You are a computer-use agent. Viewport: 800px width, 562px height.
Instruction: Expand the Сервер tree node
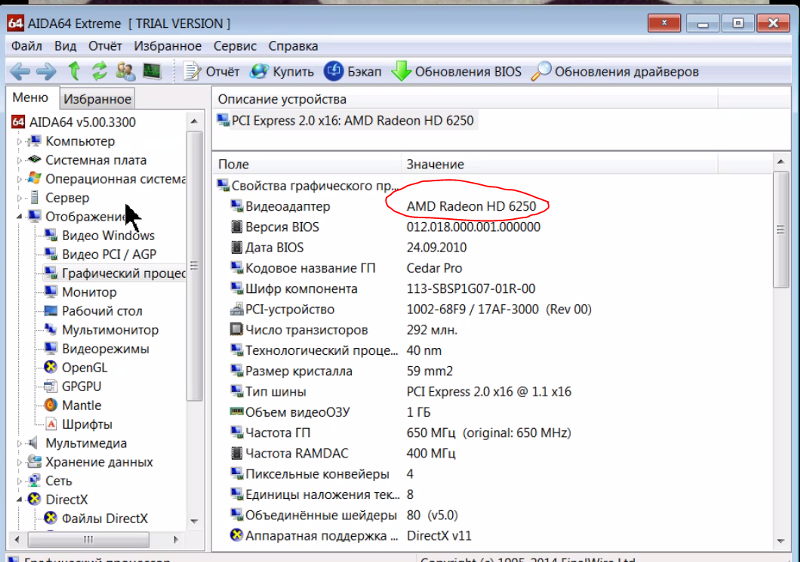pyautogui.click(x=19, y=198)
